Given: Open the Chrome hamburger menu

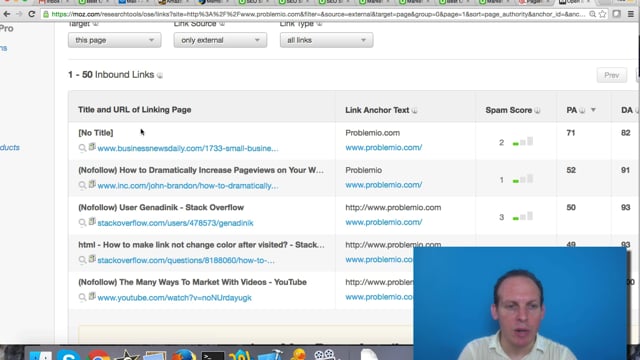Looking at the screenshot, I should (x=631, y=14).
